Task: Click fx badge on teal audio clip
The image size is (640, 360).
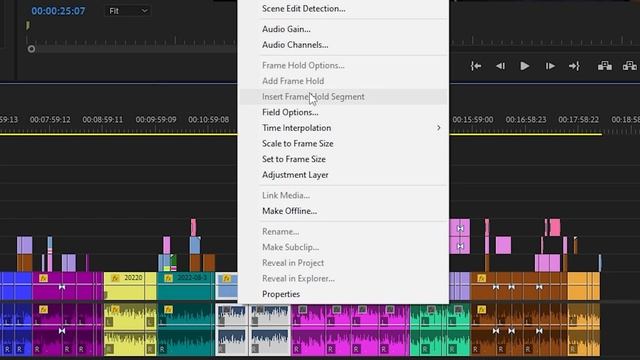Action: click(x=168, y=310)
